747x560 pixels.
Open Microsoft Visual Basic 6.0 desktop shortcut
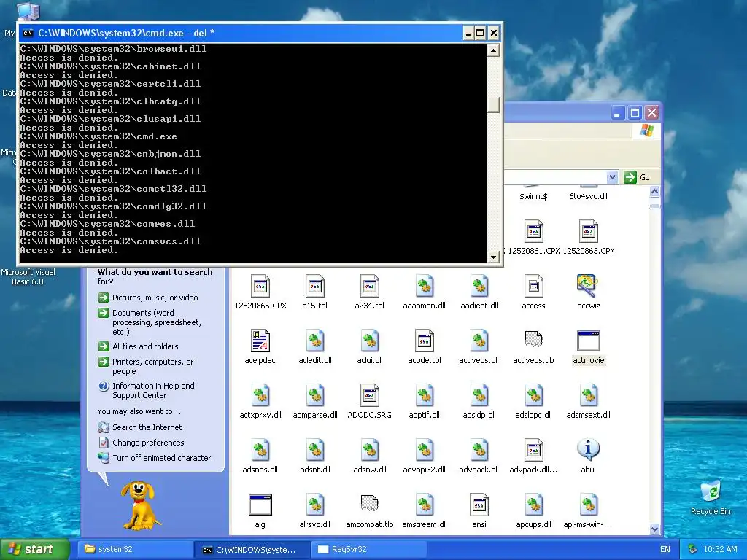28,276
